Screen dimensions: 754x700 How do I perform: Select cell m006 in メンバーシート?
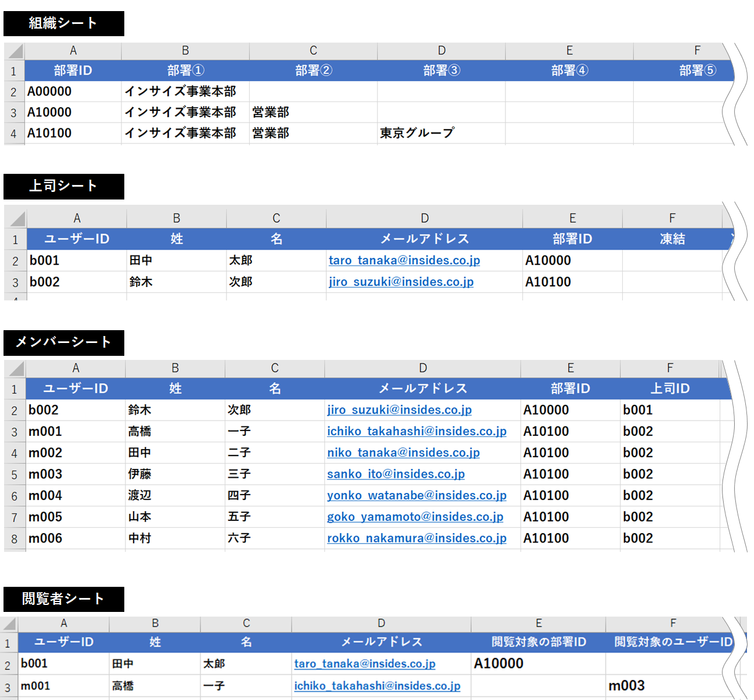(75, 538)
